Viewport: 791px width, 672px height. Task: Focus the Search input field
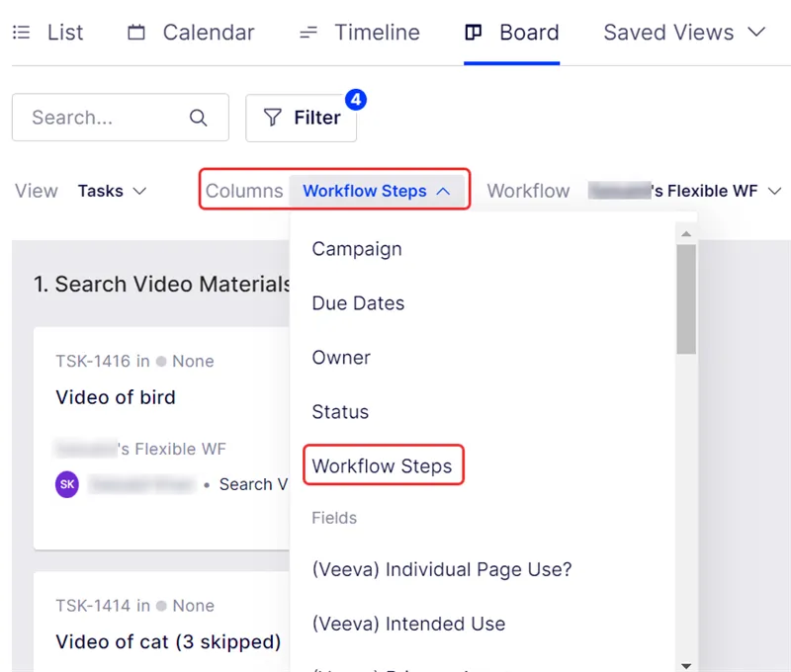121,118
